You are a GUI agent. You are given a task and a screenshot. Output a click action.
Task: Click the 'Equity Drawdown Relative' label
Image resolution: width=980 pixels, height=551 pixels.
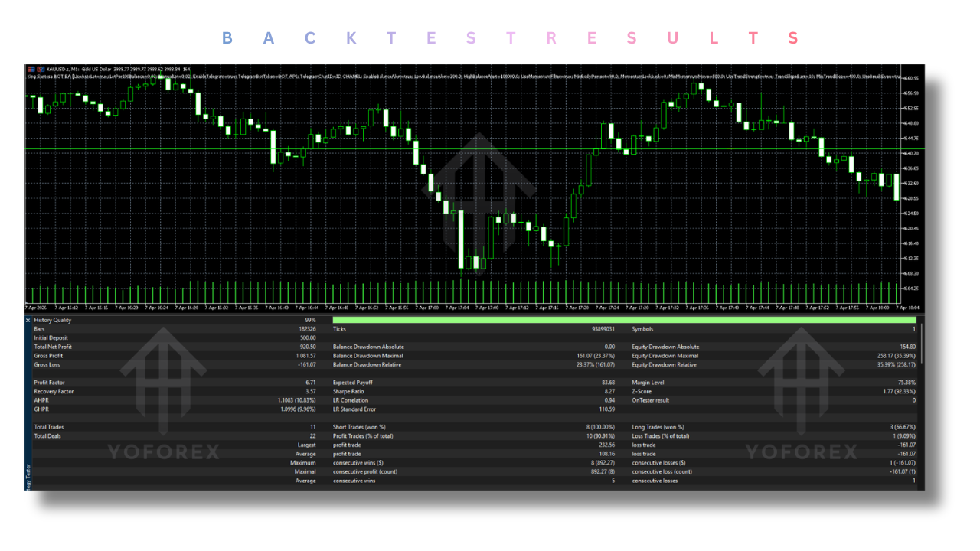pyautogui.click(x=665, y=365)
